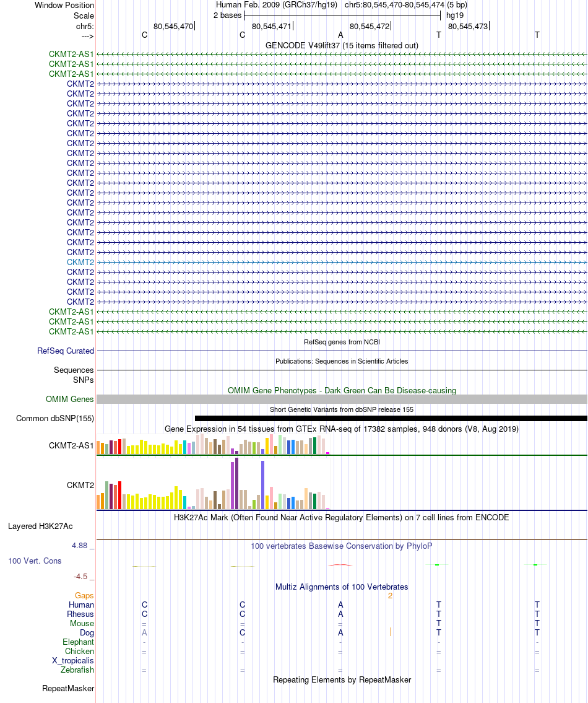Click the tallest dark purple bar in CKMT2 expression chart

point(236,483)
